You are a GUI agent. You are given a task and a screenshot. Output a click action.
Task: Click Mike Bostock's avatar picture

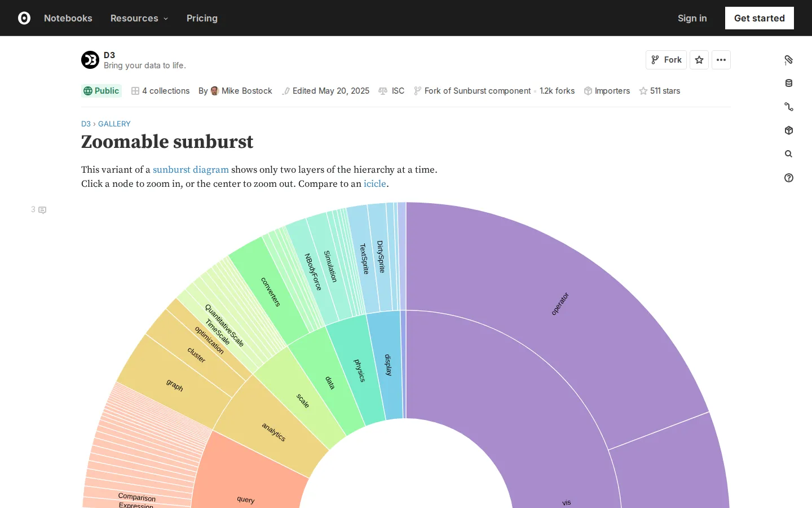pos(215,91)
